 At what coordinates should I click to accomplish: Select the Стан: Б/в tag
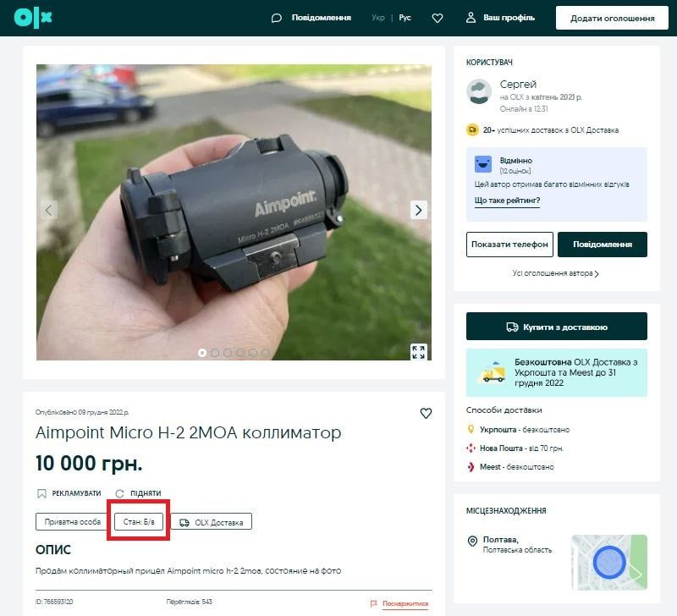point(139,521)
